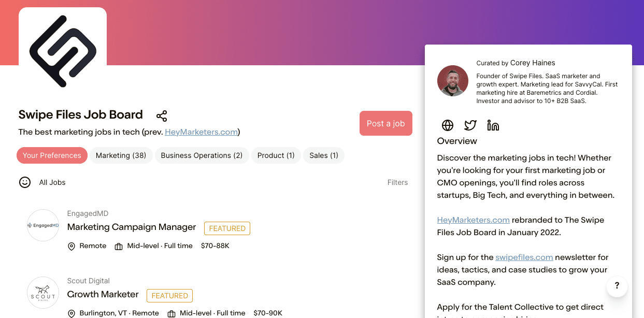This screenshot has height=318, width=644.
Task: Open Corey Haines' website globe icon
Action: pyautogui.click(x=448, y=125)
